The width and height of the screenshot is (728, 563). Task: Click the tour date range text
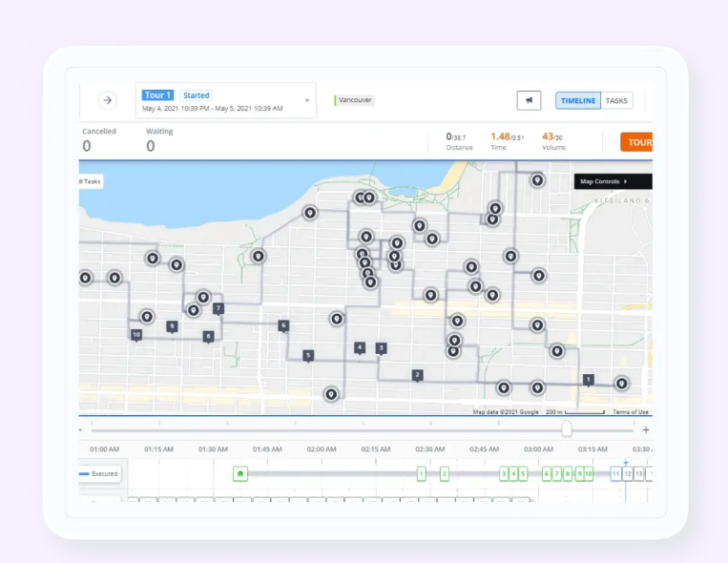pyautogui.click(x=212, y=108)
